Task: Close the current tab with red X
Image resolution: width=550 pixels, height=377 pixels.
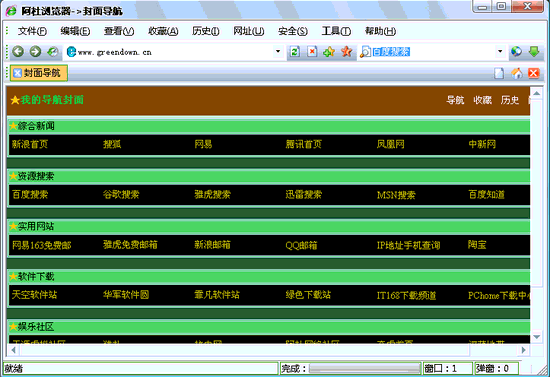Action: click(534, 73)
